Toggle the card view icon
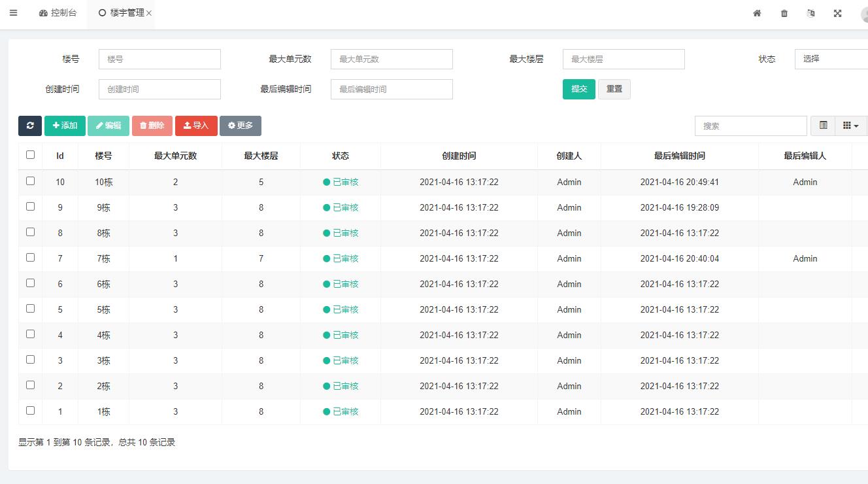Image resolution: width=868 pixels, height=484 pixels. click(x=823, y=126)
